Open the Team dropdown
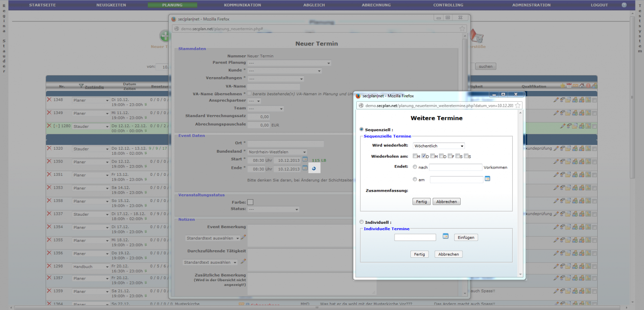Image resolution: width=644 pixels, height=310 pixels. click(265, 109)
